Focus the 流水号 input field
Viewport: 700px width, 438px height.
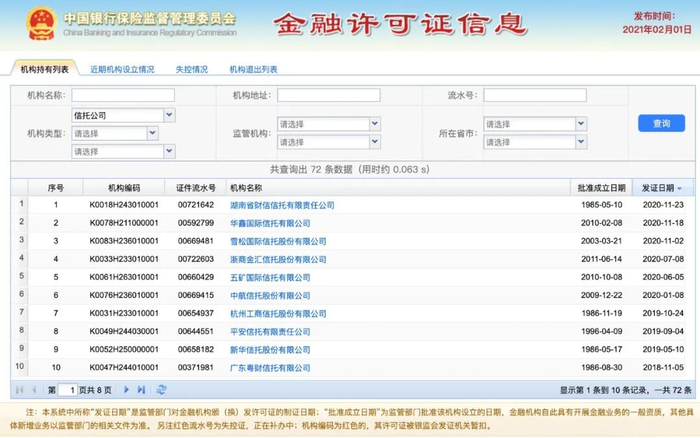coord(535,95)
